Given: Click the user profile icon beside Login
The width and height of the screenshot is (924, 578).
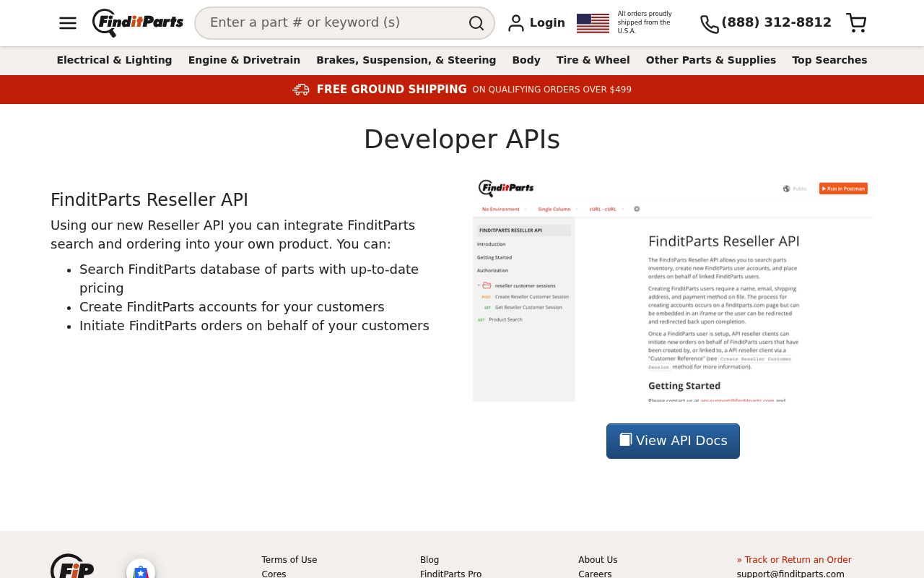Looking at the screenshot, I should pos(516,23).
